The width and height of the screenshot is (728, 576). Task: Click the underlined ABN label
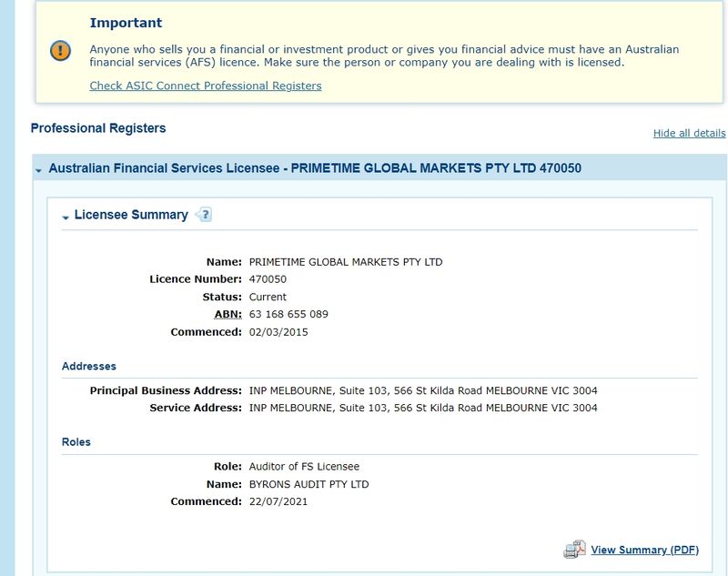(228, 314)
